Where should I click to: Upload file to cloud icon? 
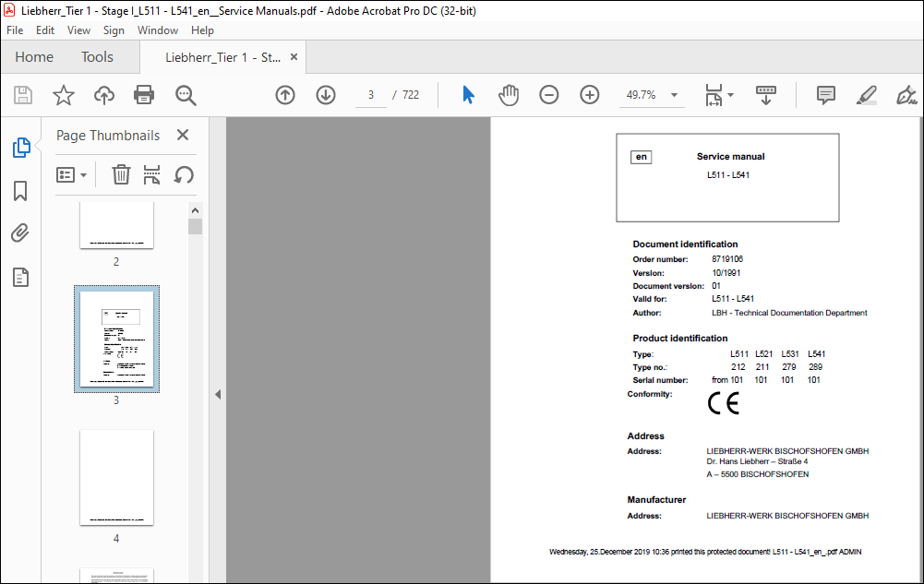(103, 95)
